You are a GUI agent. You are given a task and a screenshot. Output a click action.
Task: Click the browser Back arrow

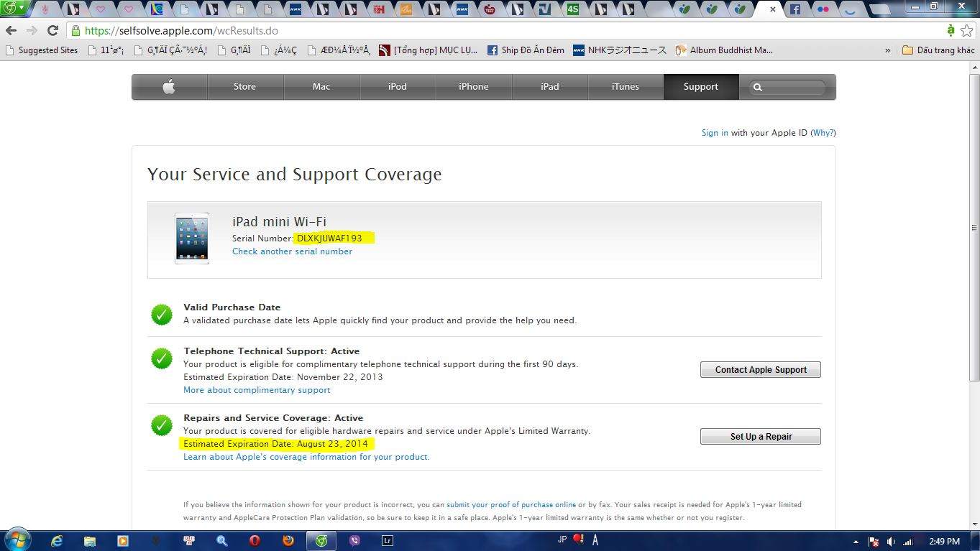[x=11, y=31]
